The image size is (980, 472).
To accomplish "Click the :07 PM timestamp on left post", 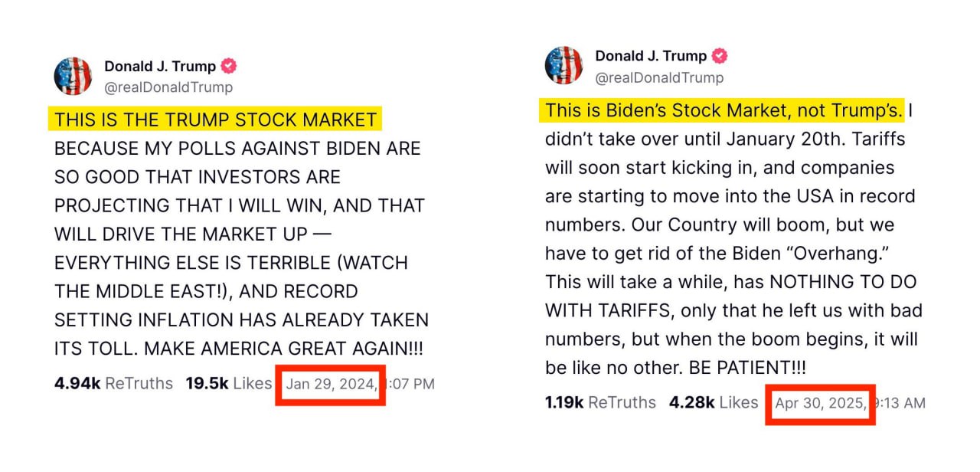I will coord(410,384).
